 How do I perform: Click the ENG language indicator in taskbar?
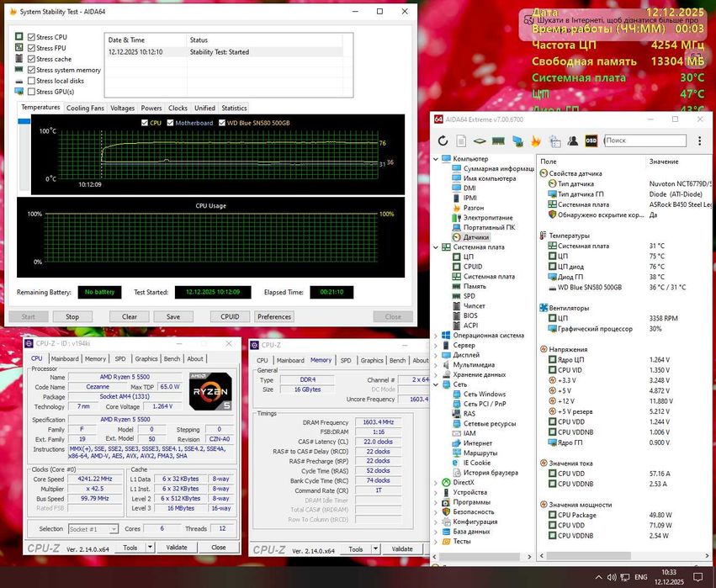point(641,577)
